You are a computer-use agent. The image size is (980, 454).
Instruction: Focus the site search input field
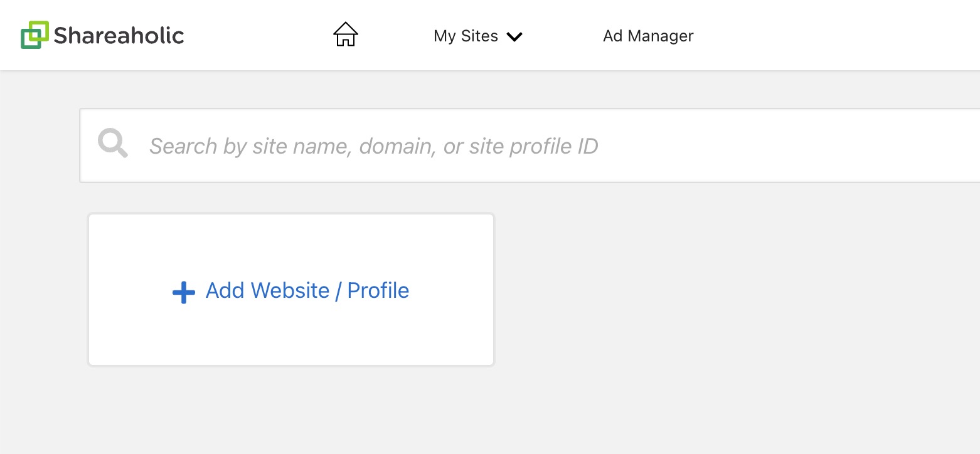click(x=530, y=145)
